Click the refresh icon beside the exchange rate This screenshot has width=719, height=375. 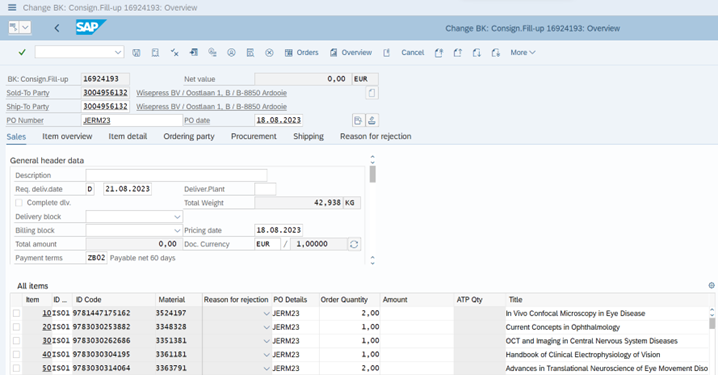coord(354,244)
